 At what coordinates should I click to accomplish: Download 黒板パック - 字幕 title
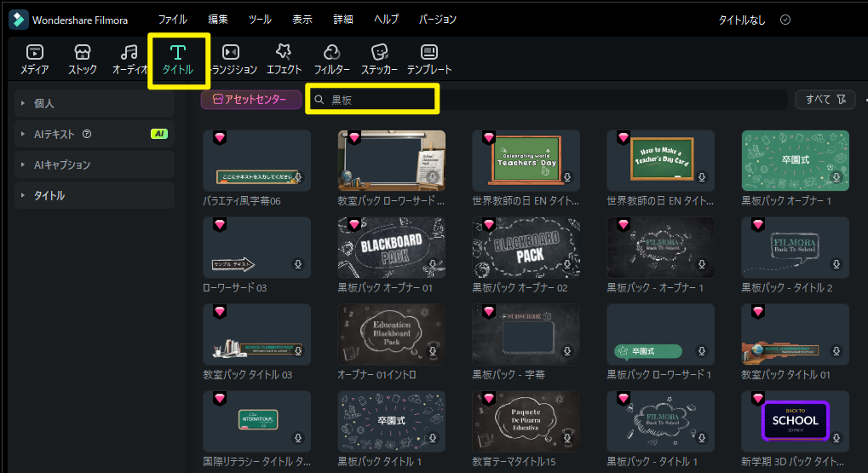click(x=567, y=351)
